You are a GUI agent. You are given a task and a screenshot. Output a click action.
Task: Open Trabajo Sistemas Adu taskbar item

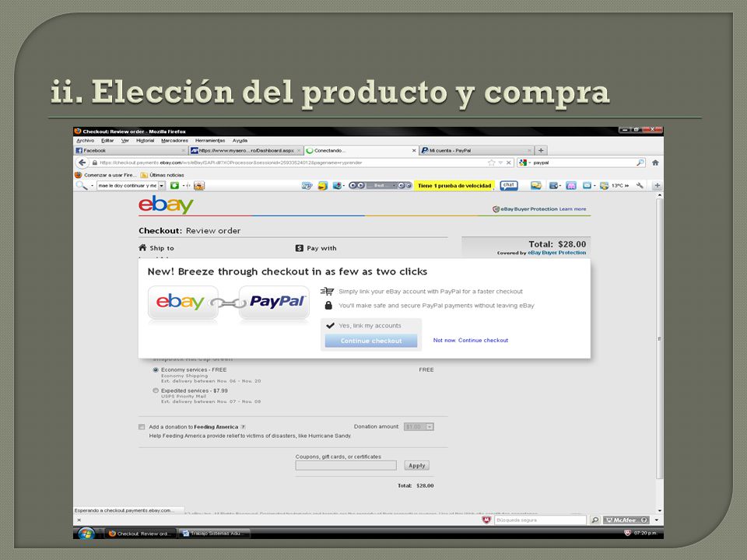(x=215, y=534)
